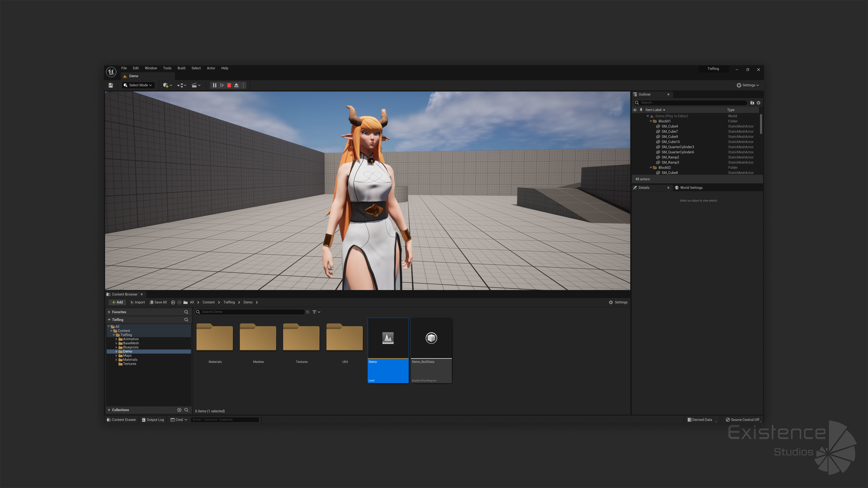Close the Content Browser tab
Screen dimensions: 868x488
click(142, 294)
